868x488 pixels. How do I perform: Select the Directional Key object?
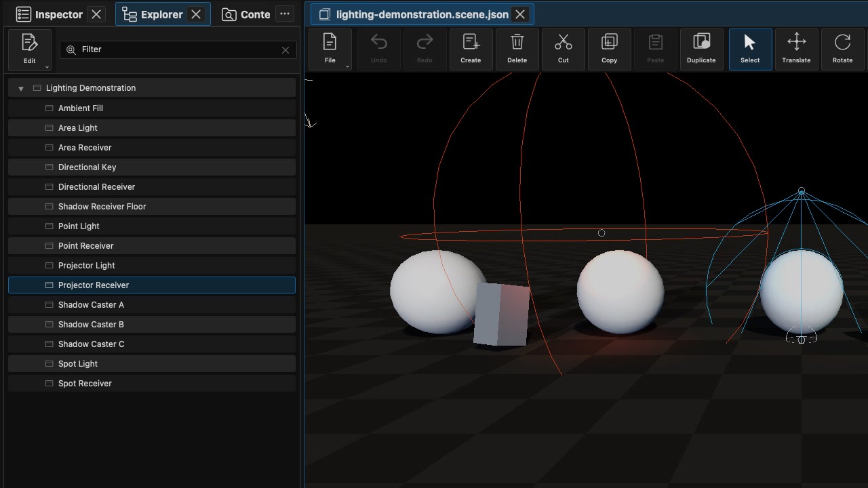pos(152,167)
